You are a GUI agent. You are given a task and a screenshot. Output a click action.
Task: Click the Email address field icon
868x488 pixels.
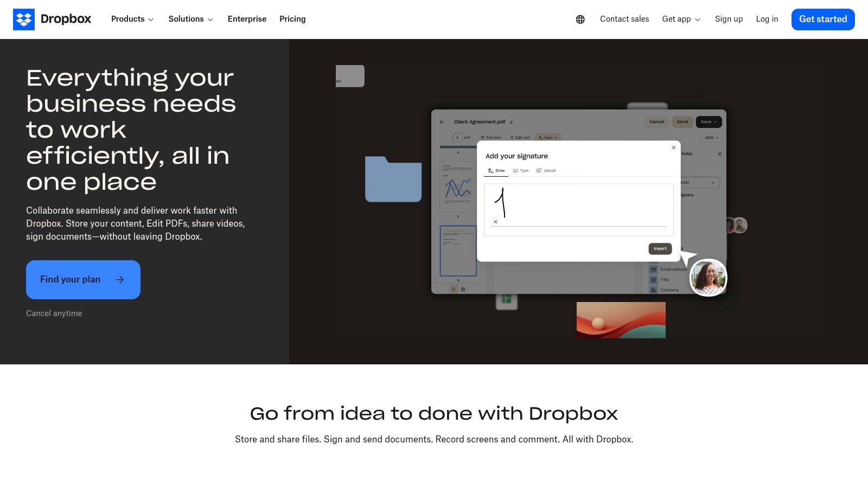654,269
